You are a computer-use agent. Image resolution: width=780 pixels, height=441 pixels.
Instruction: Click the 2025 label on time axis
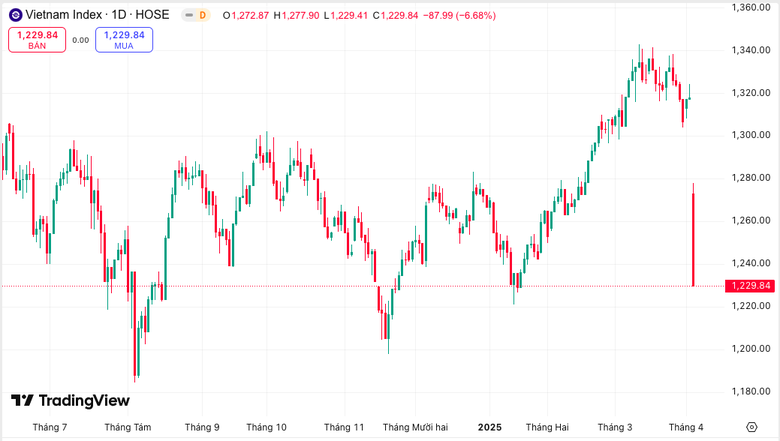489,427
